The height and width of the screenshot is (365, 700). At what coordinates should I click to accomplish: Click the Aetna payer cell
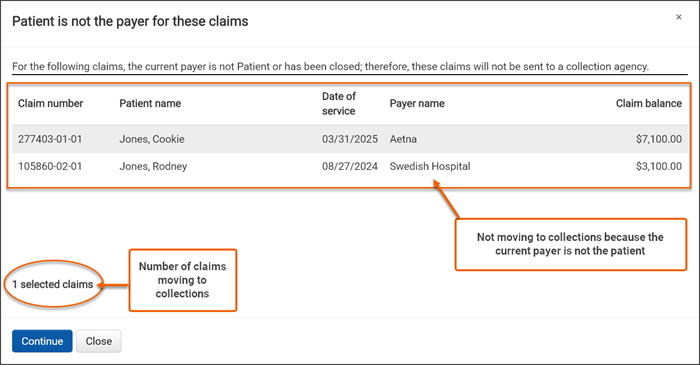(x=403, y=139)
